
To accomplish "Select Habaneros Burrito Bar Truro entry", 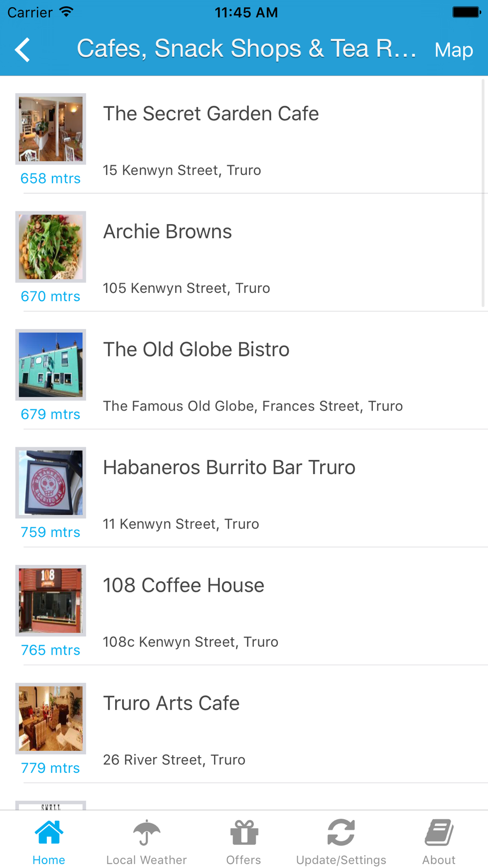I will (229, 468).
